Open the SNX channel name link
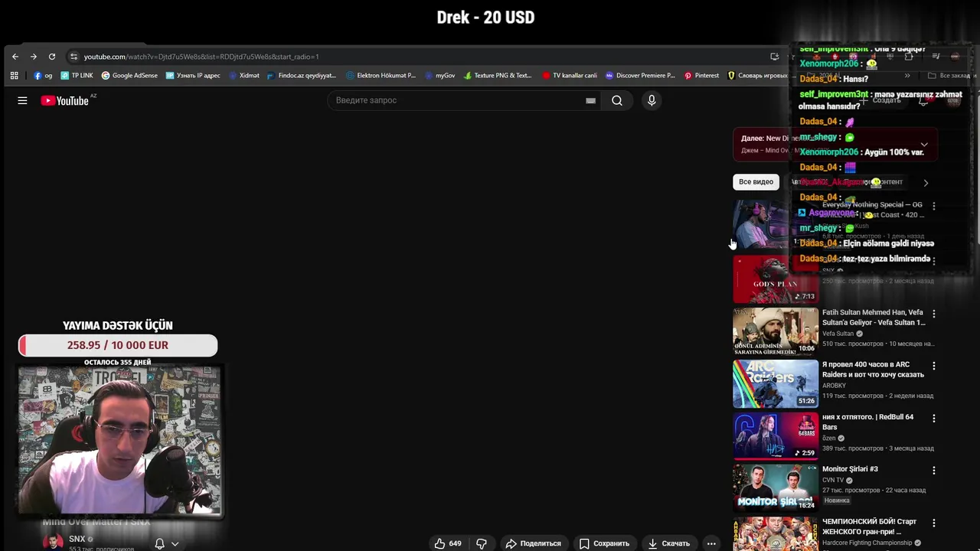980x551 pixels. (77, 539)
